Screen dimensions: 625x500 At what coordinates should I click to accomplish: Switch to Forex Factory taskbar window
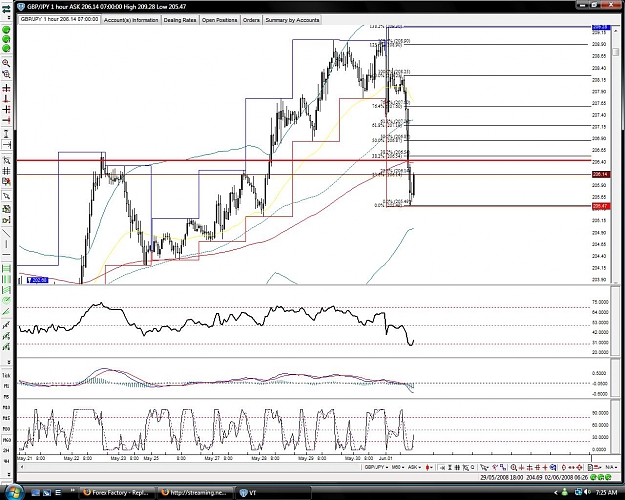116,493
